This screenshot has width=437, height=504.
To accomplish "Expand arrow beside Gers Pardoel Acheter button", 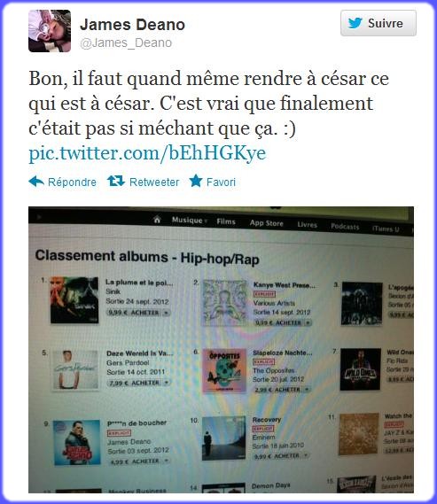I will pos(167,383).
